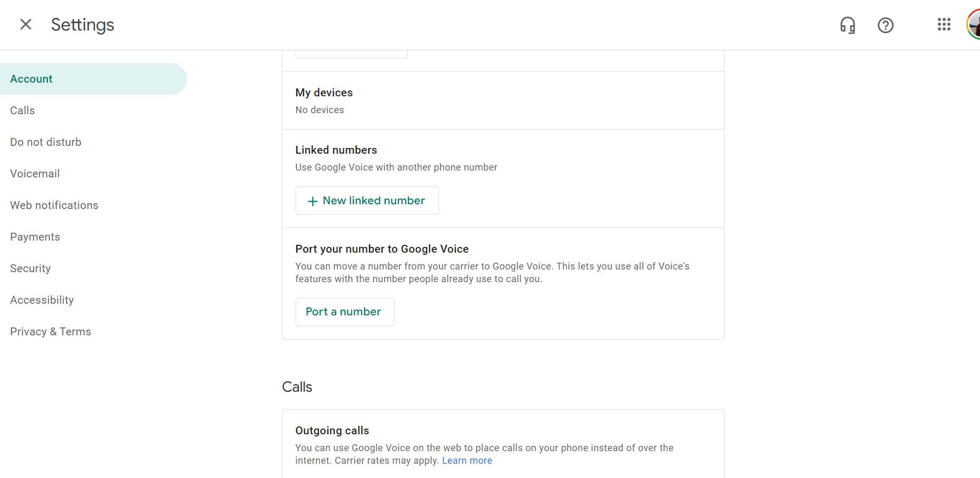Open the Learn more link for outgoing calls

(467, 461)
